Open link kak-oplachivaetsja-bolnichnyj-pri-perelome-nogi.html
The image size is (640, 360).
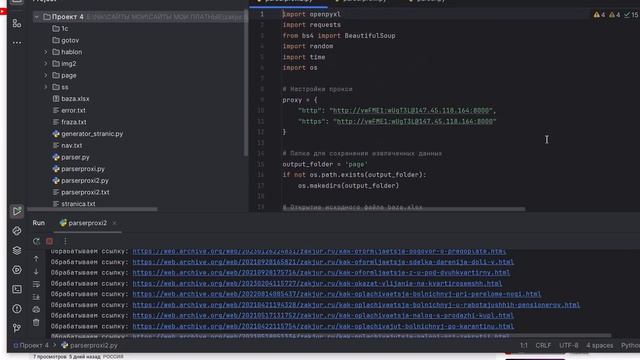tap(337, 294)
